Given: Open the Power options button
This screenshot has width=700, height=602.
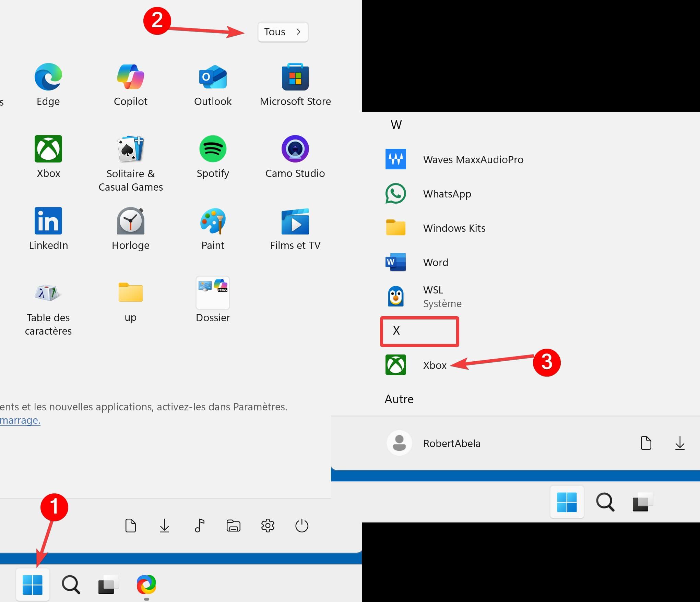Looking at the screenshot, I should (302, 526).
